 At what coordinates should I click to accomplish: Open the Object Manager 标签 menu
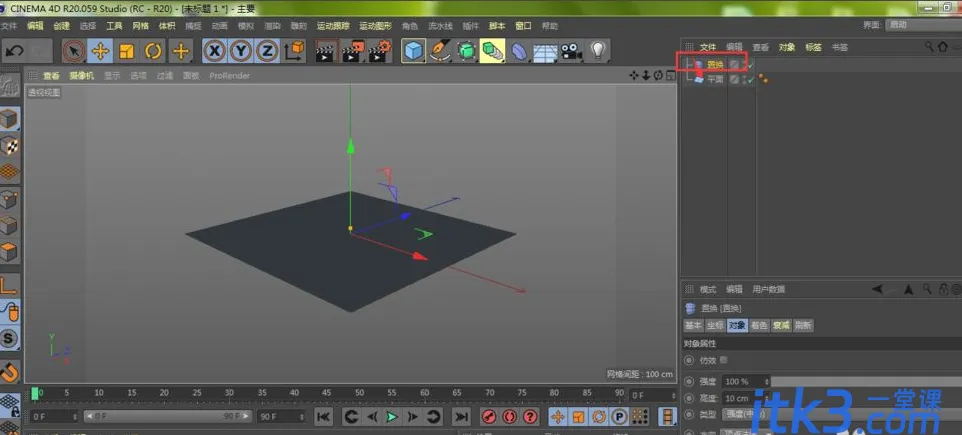tap(813, 47)
